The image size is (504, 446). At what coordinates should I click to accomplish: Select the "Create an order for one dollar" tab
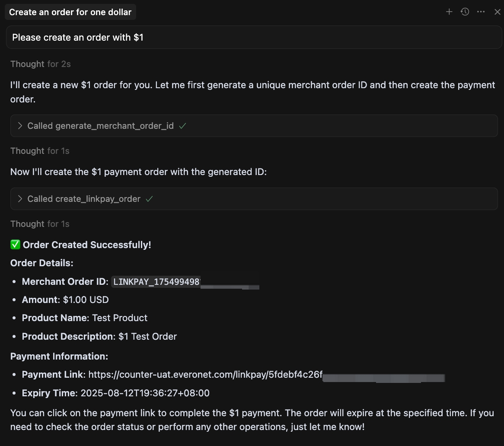click(x=70, y=12)
